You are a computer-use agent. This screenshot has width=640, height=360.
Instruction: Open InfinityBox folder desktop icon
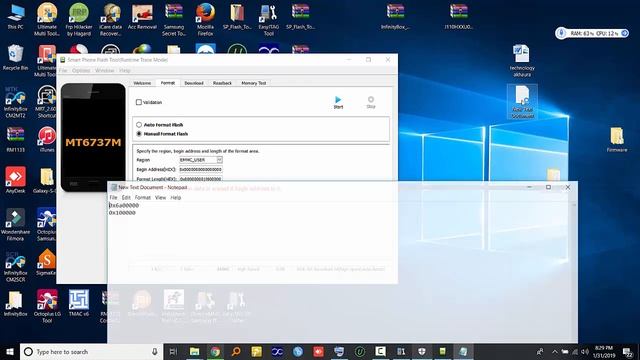click(x=16, y=304)
